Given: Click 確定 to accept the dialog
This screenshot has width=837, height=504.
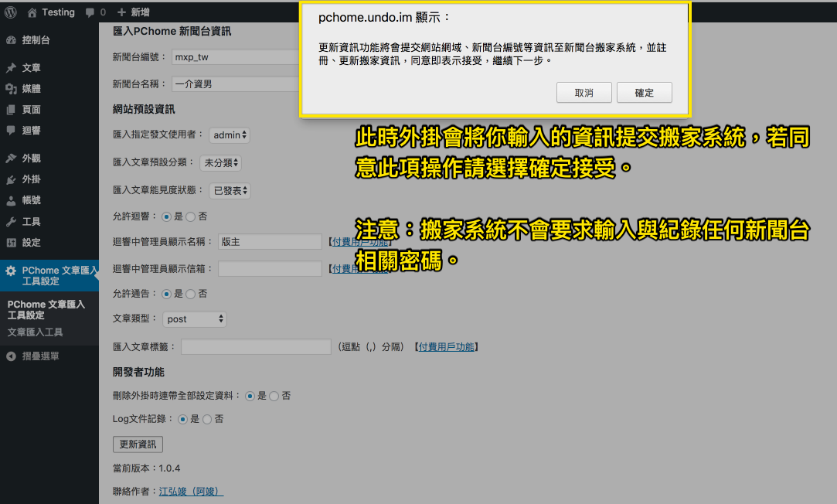Looking at the screenshot, I should (x=645, y=92).
